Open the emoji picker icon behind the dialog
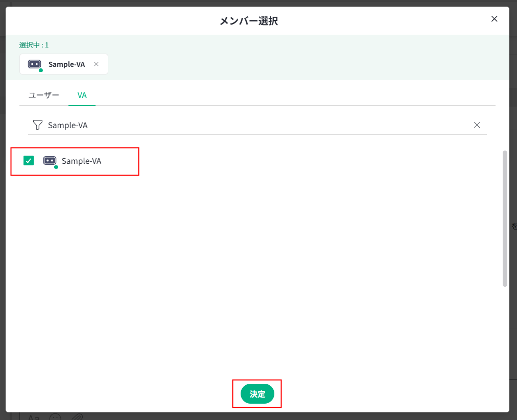The width and height of the screenshot is (517, 420). 55,417
